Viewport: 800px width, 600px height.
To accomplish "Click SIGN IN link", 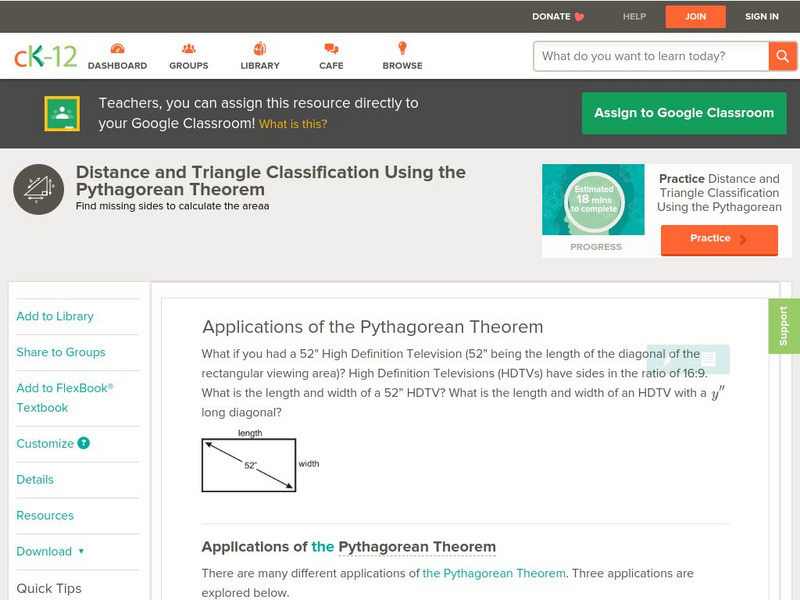I will pos(762,16).
